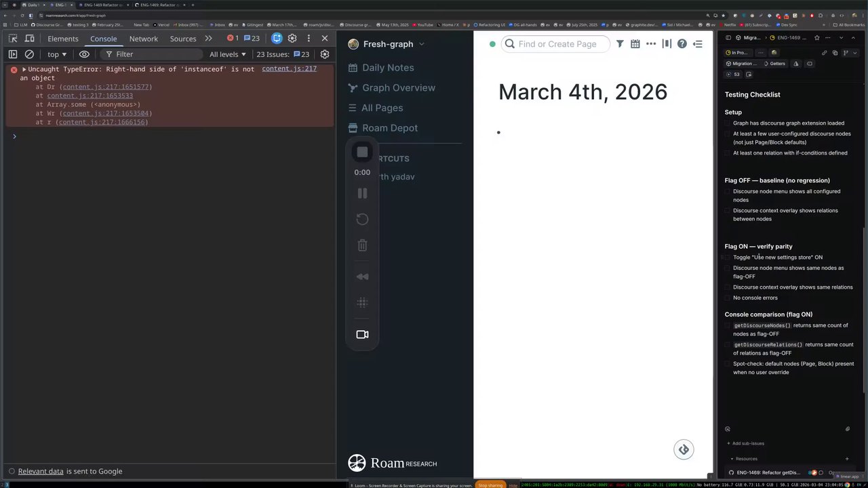The image size is (868, 488).
Task: Expand the Uncaught TypeError stack trace
Action: pyautogui.click(x=24, y=69)
